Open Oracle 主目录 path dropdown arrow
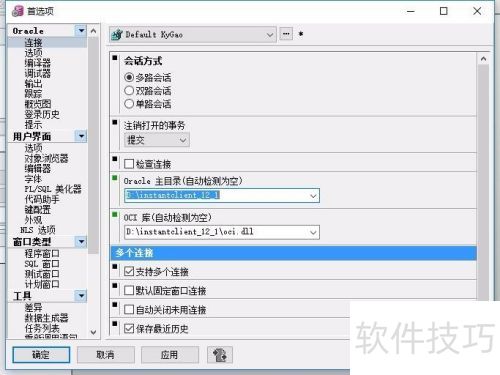Viewport: 500px width, 375px height. coord(313,196)
